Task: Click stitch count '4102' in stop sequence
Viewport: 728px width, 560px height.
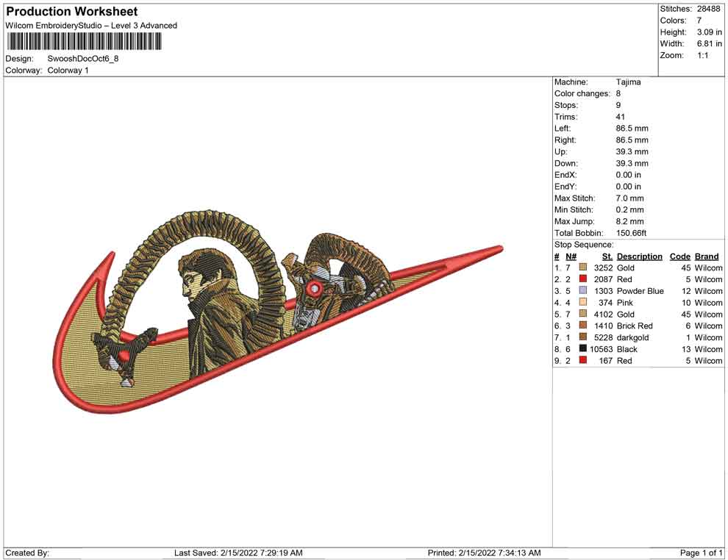Action: 603,314
